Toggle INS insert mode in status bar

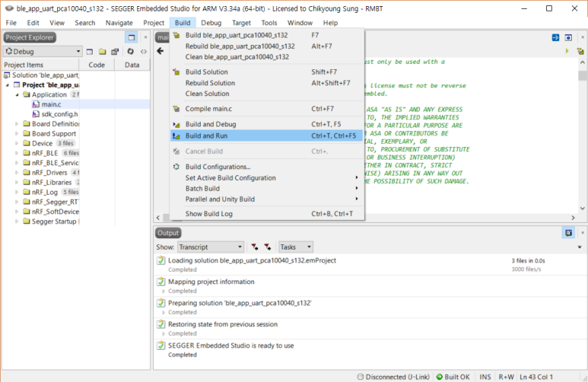coord(485,377)
